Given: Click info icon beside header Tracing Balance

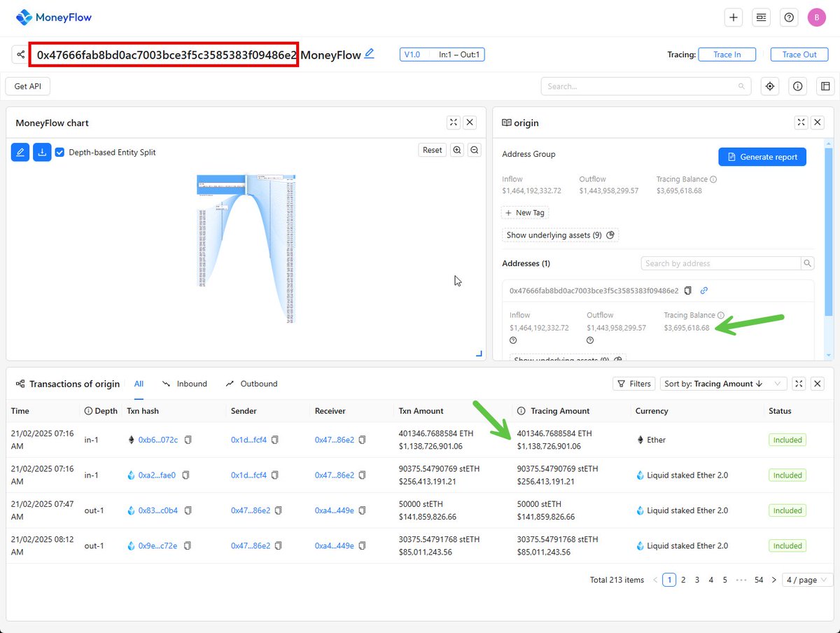Looking at the screenshot, I should coord(713,179).
